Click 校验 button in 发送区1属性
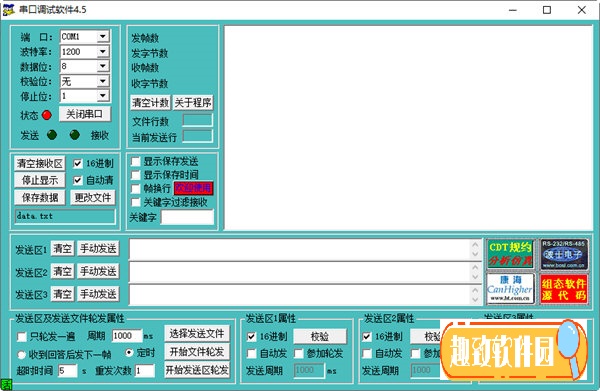Screen dimensions: 600x391 point(320,337)
